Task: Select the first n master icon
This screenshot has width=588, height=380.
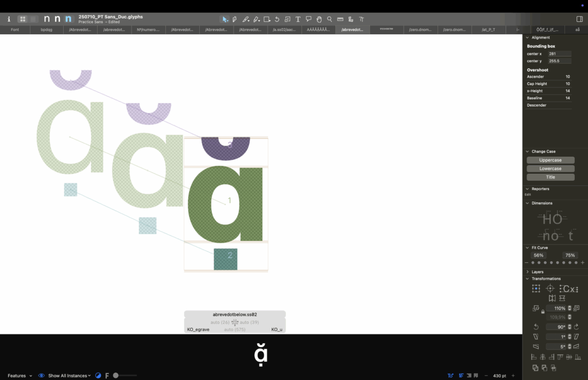Action: [47, 19]
